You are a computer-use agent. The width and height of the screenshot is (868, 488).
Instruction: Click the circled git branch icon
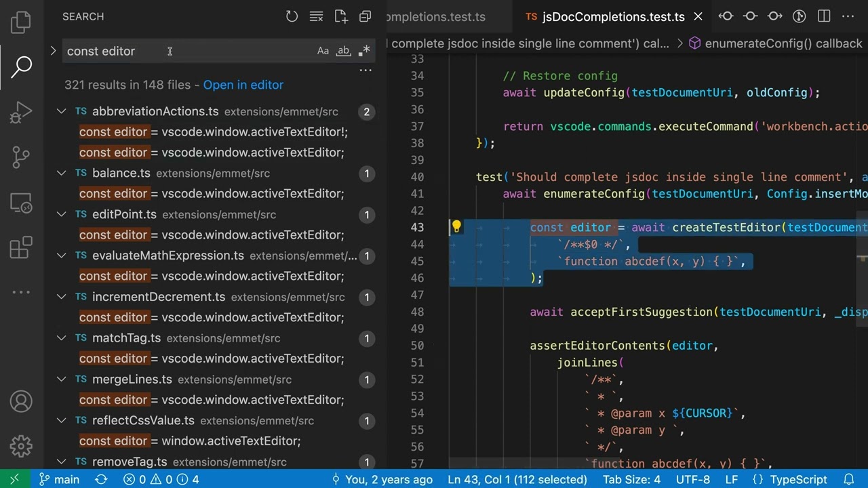(799, 16)
